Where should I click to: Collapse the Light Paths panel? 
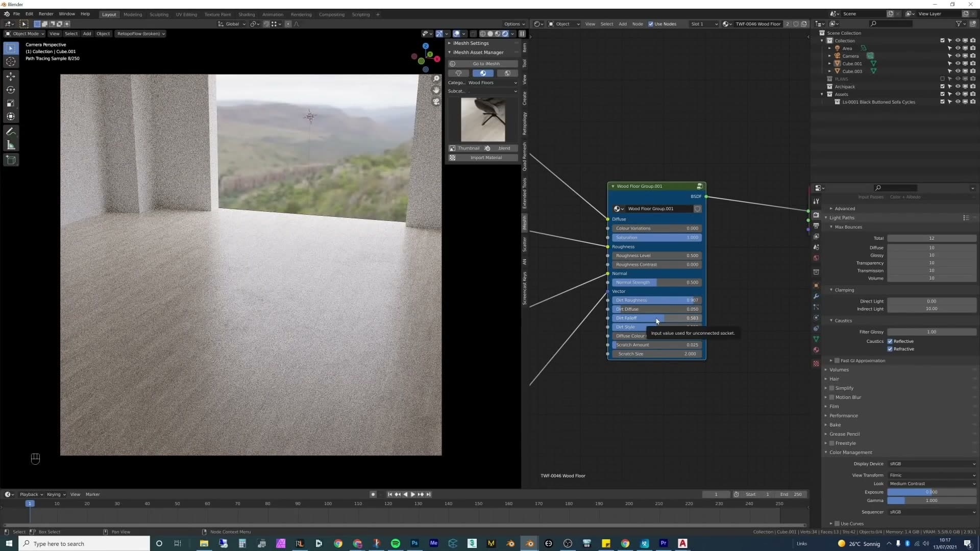[x=842, y=218]
